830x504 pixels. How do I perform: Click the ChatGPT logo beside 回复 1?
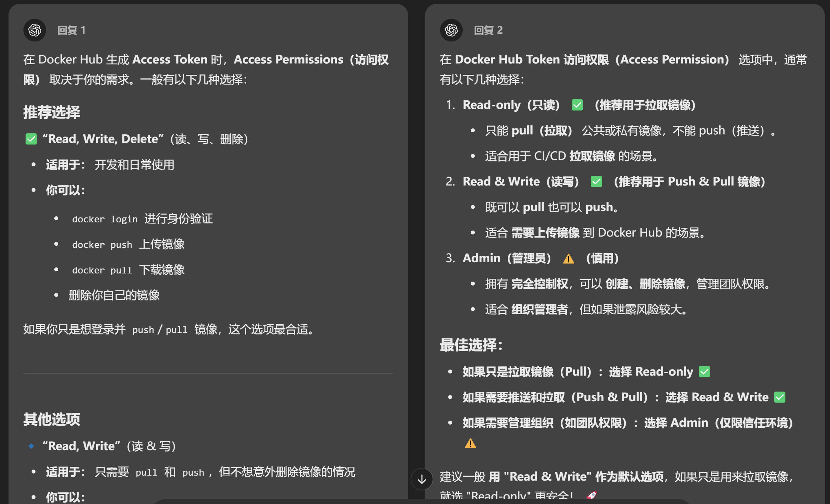click(x=35, y=30)
